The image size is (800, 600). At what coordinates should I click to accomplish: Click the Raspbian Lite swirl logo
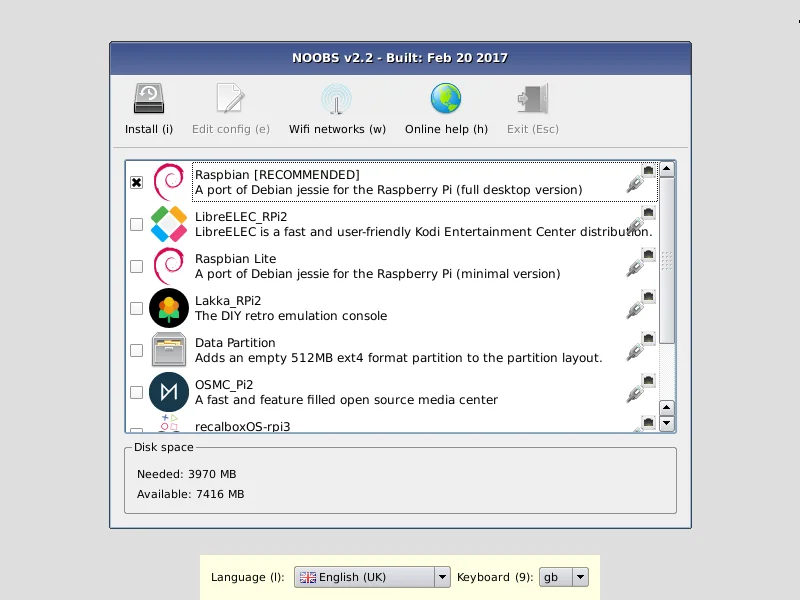(x=169, y=266)
